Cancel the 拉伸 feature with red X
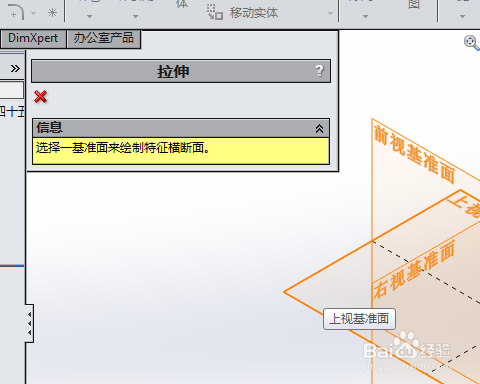The height and width of the screenshot is (384, 480). click(41, 97)
